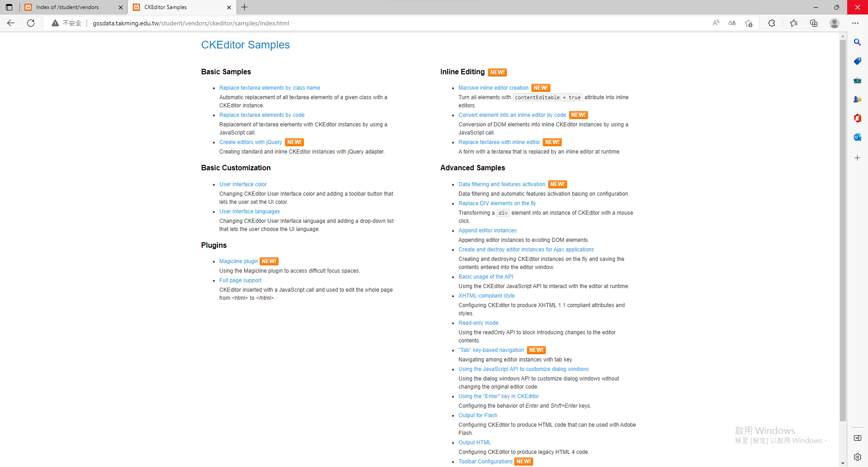Viewport: 868px width, 467px height.
Task: Open the browser Settings and more menu
Action: (855, 23)
